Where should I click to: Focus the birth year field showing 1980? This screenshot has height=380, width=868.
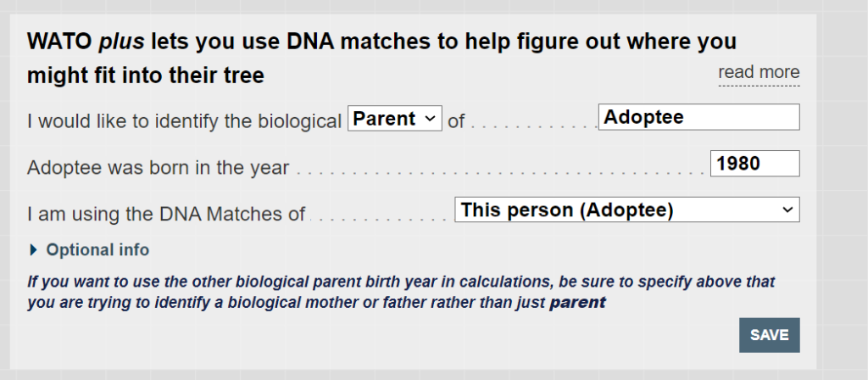(754, 164)
